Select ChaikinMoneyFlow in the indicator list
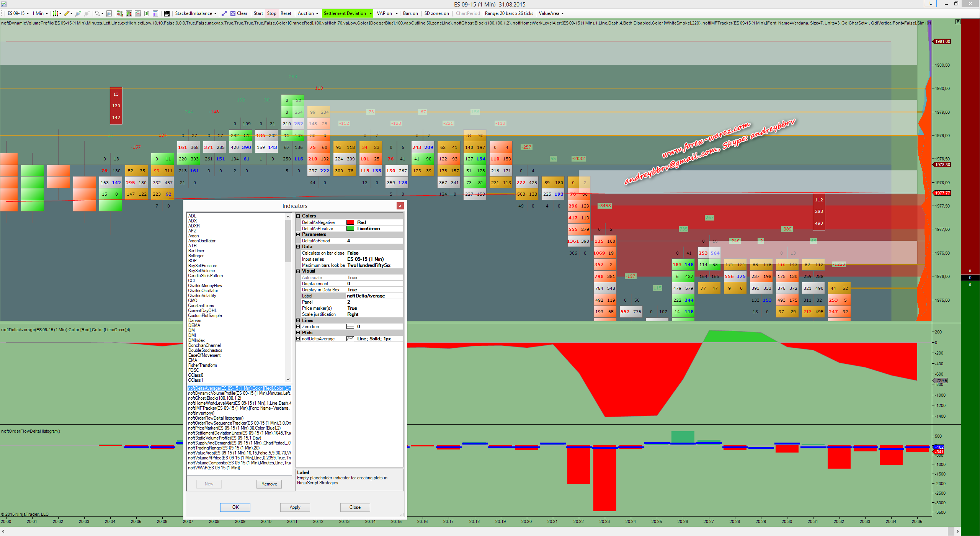The image size is (980, 536). 205,286
